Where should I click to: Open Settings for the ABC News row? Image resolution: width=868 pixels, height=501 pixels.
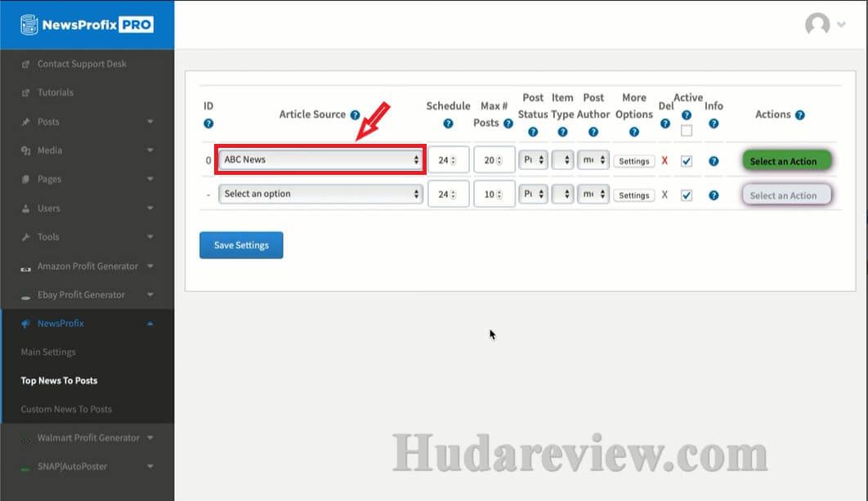pyautogui.click(x=634, y=161)
